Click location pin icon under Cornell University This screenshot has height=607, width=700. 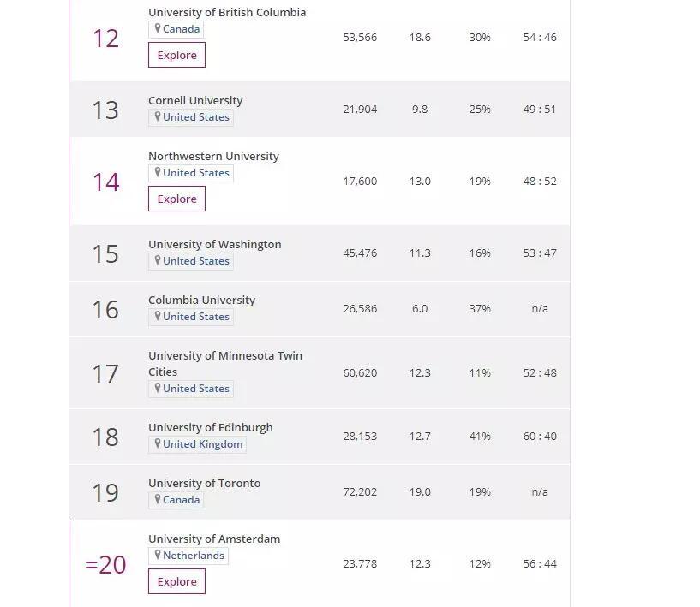[158, 116]
